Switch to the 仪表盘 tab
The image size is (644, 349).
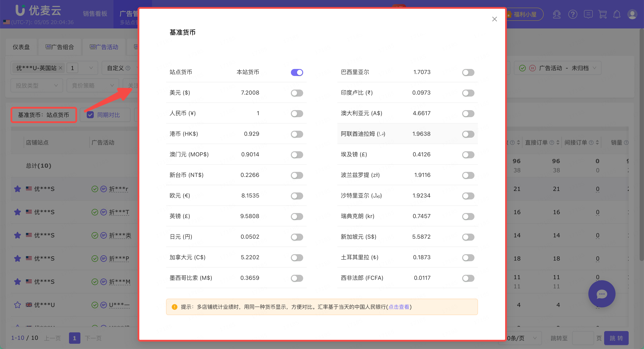click(21, 47)
